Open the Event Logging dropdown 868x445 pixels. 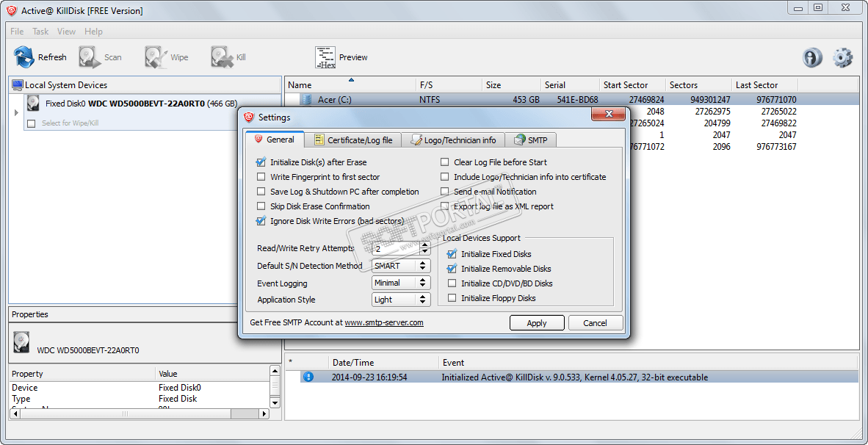[x=401, y=283]
